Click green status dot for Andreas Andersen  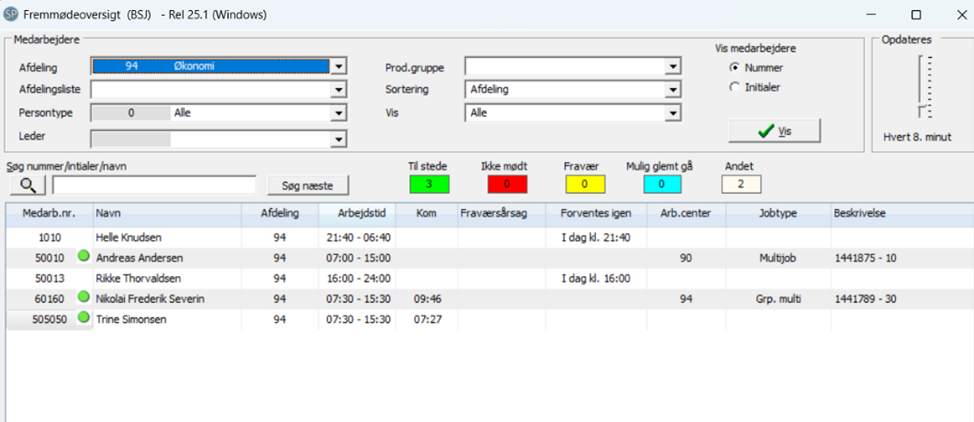coord(84,257)
